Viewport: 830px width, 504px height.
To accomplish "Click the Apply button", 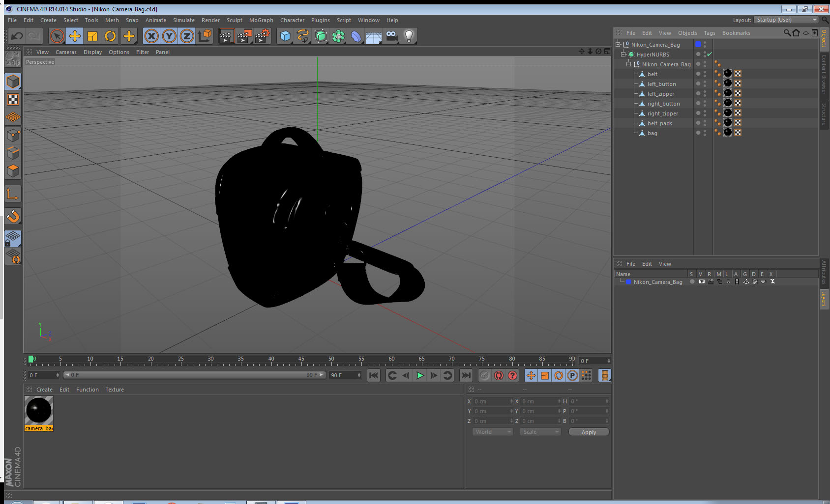I will [589, 432].
